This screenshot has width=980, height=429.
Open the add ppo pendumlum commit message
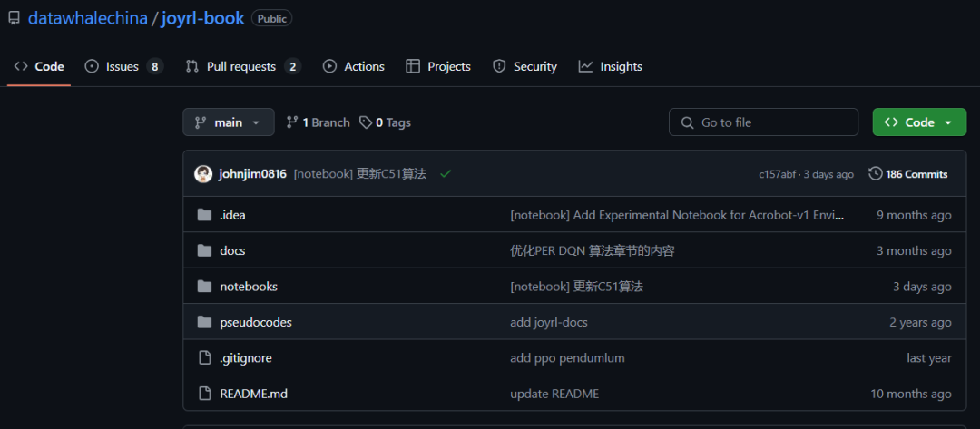pos(567,358)
